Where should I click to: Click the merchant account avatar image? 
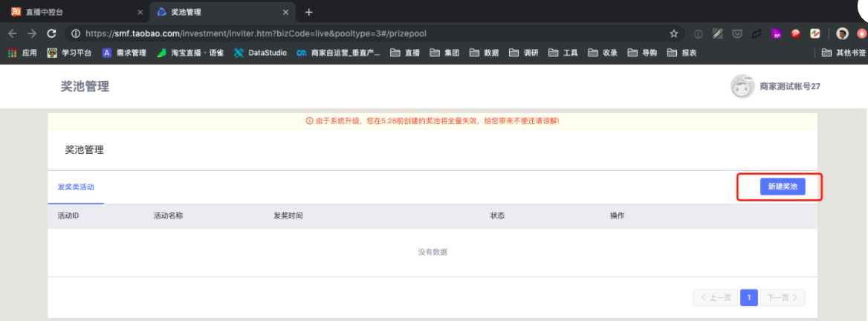coord(742,86)
